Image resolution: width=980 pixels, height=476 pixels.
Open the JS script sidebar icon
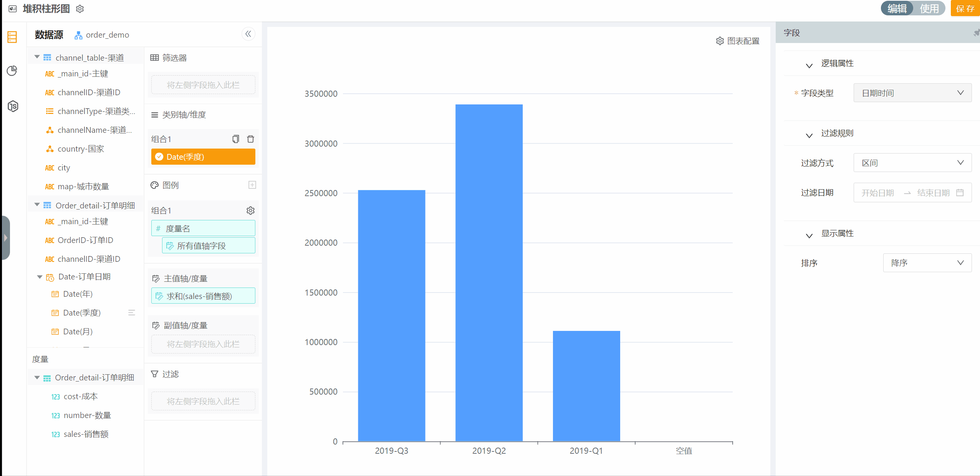[x=13, y=106]
